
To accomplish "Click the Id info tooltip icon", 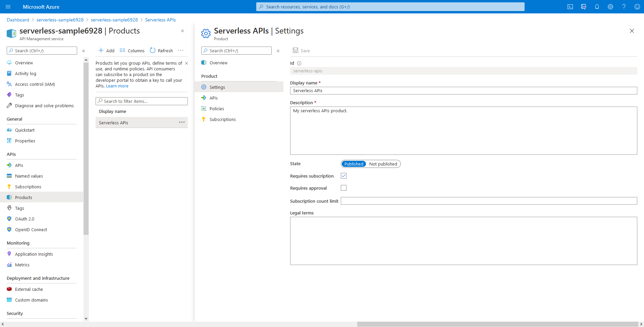I will (299, 63).
